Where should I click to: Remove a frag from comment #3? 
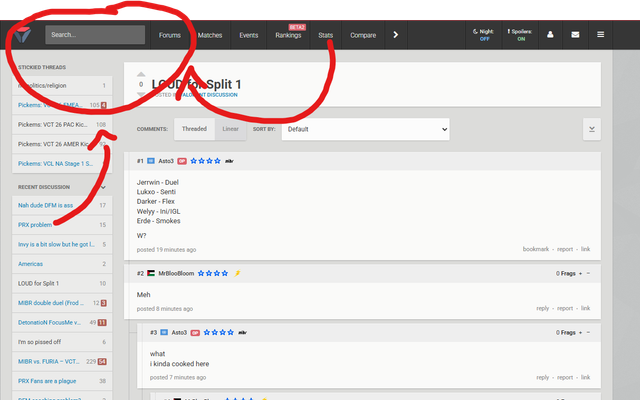pyautogui.click(x=588, y=333)
